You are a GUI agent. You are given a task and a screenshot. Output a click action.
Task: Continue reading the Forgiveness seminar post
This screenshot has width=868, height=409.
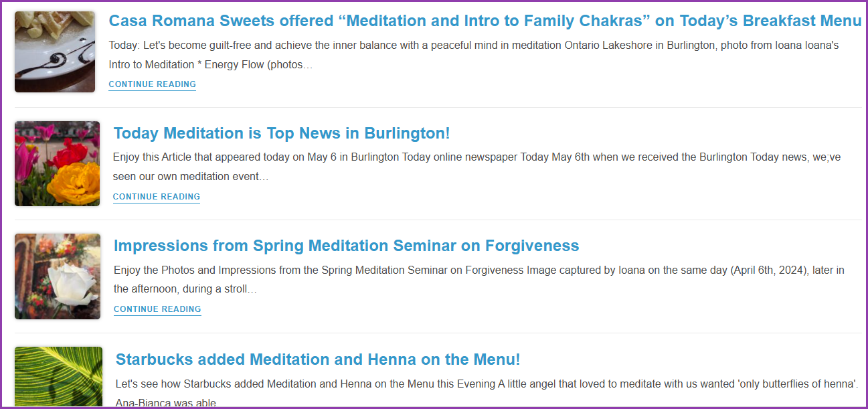pyautogui.click(x=157, y=309)
